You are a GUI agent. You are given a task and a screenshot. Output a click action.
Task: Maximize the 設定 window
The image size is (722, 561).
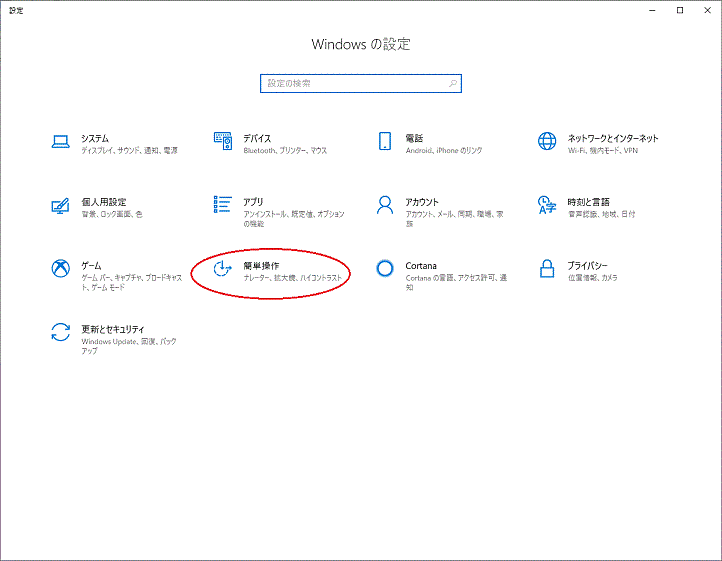pos(680,10)
